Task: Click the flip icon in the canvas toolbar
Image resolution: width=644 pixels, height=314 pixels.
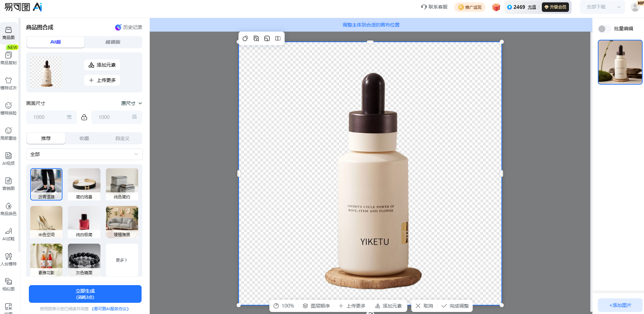Action: coord(278,38)
